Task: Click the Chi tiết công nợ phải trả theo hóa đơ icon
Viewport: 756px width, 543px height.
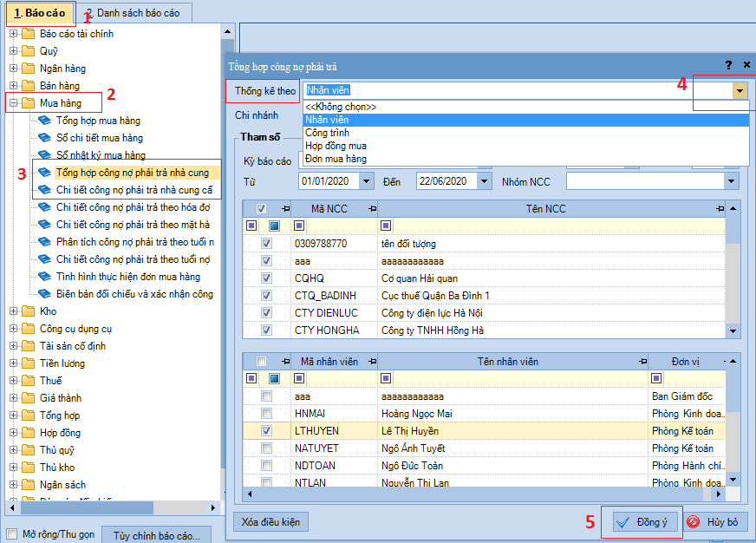Action: (44, 207)
